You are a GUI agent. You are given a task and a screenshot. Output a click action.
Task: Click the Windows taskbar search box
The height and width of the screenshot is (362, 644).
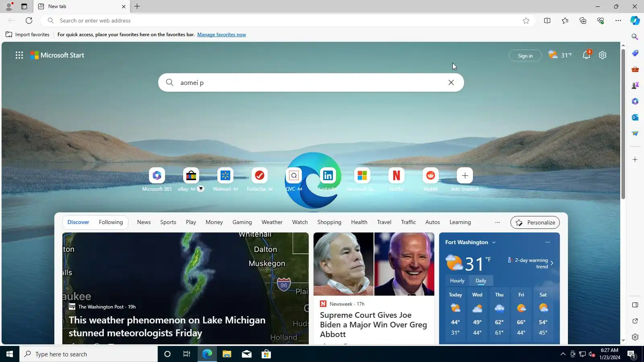coord(89,354)
